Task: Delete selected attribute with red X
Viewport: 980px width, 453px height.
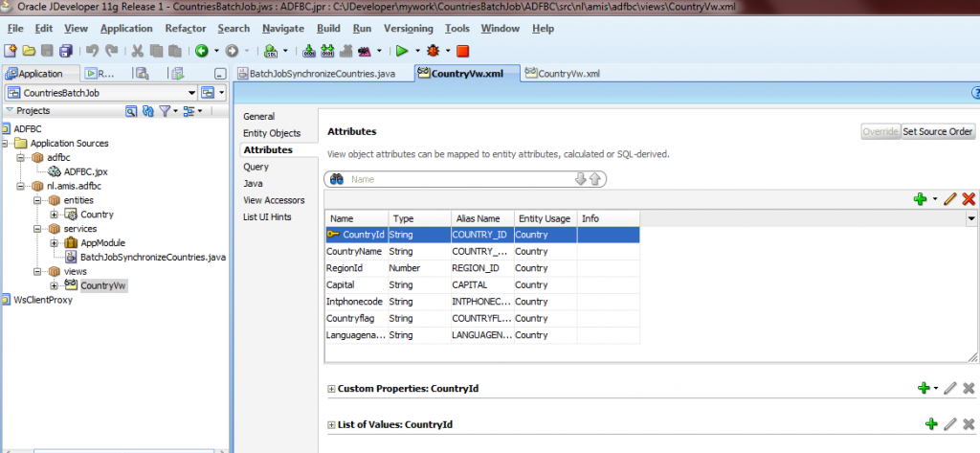Action: point(969,199)
